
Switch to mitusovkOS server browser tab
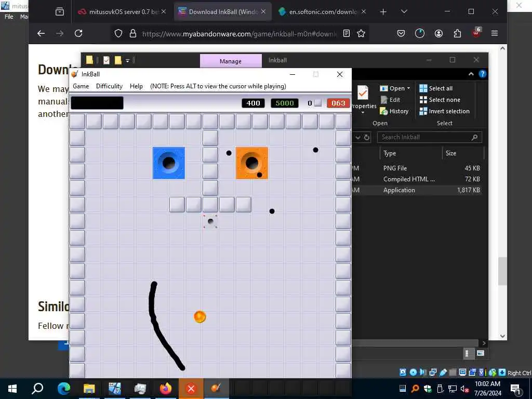coord(121,12)
